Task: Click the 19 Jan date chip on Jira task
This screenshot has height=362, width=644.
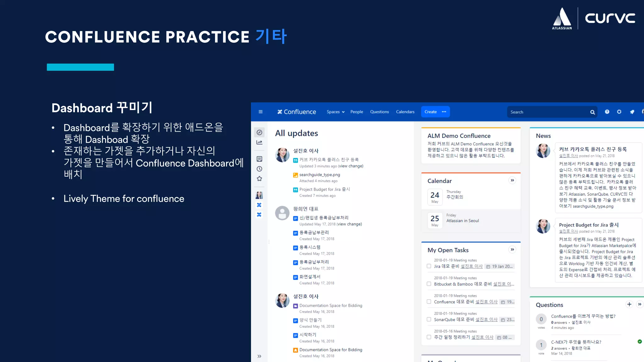Action: (499, 266)
